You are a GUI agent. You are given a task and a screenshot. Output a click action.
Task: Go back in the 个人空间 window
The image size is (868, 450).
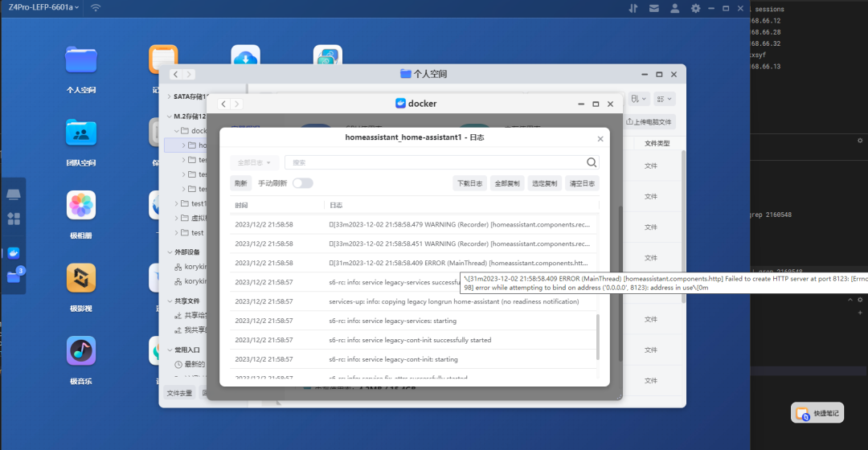click(175, 74)
